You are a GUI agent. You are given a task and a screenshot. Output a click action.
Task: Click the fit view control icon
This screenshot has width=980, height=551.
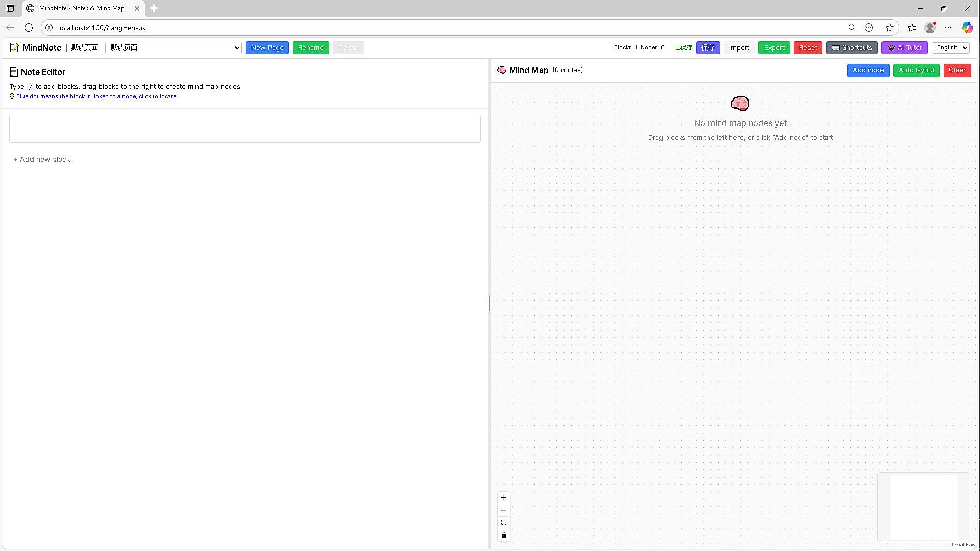[x=504, y=522]
